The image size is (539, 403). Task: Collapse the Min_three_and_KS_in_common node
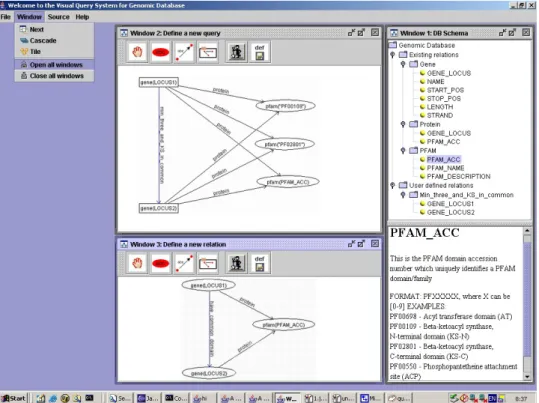tap(403, 195)
